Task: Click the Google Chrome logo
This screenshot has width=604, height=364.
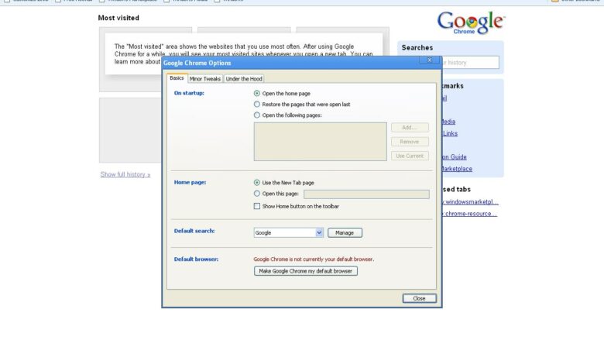Action: 471,22
